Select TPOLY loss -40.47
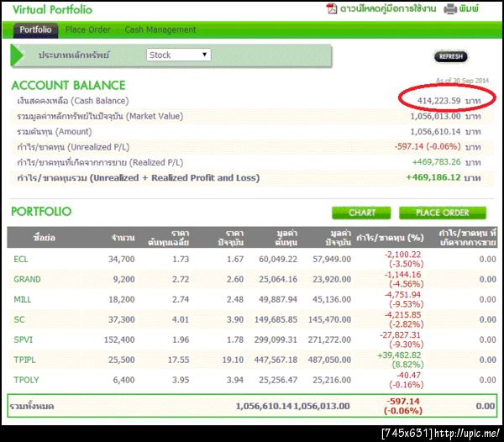This screenshot has width=504, height=442. pos(408,376)
